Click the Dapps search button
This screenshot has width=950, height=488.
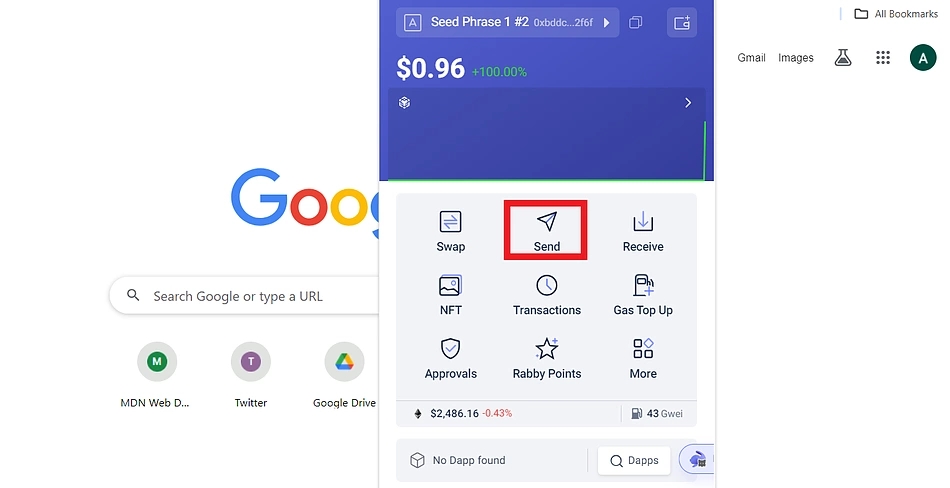click(x=634, y=461)
